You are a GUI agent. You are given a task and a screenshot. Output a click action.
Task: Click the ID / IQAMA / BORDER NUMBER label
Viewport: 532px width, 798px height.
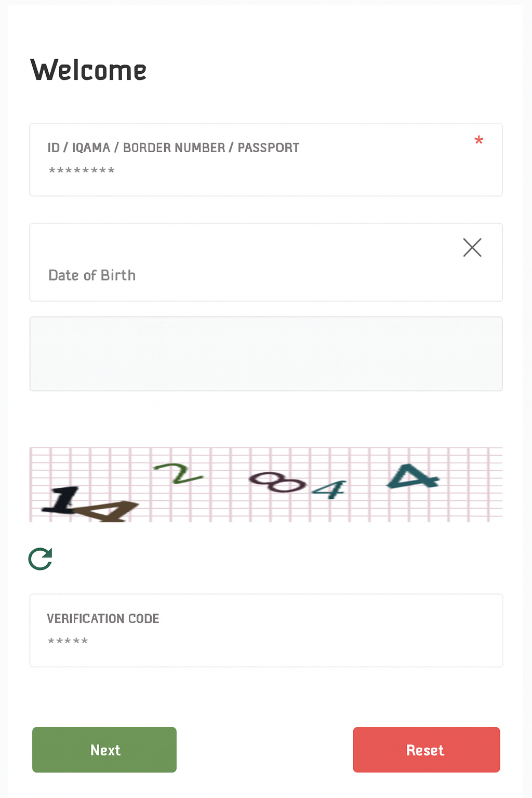coord(173,147)
